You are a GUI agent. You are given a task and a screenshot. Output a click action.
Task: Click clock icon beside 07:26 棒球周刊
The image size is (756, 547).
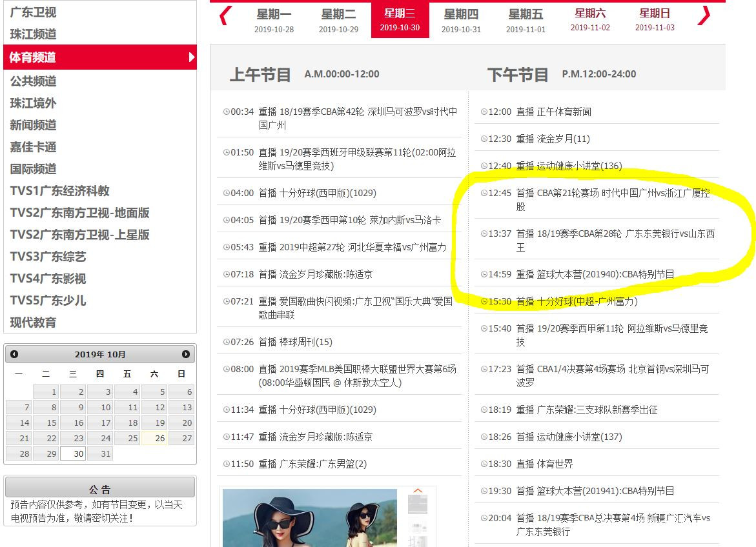tap(226, 342)
